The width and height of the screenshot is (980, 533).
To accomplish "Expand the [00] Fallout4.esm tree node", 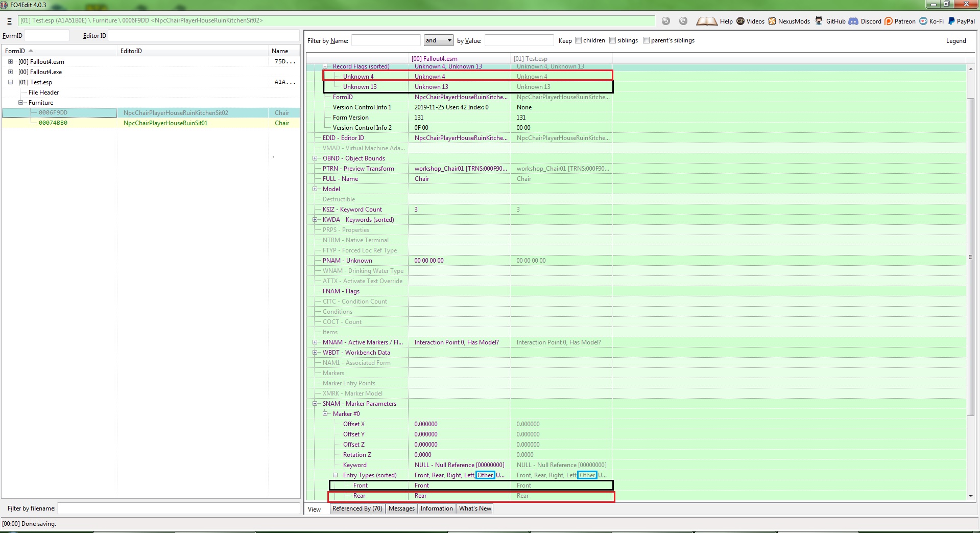I will [10, 62].
